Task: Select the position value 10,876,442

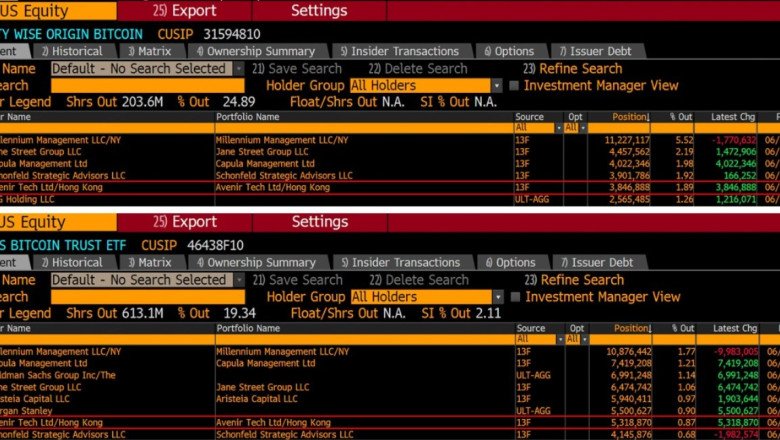Action: pos(629,352)
